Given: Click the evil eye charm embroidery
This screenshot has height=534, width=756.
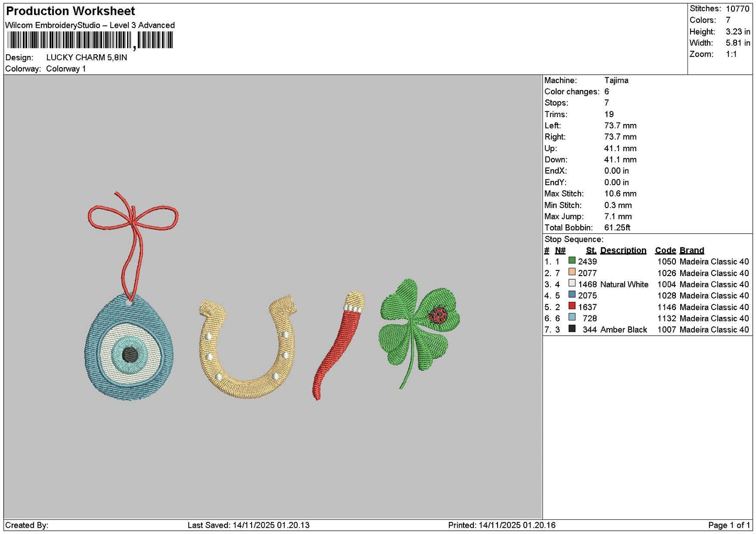Looking at the screenshot, I should pos(129,347).
